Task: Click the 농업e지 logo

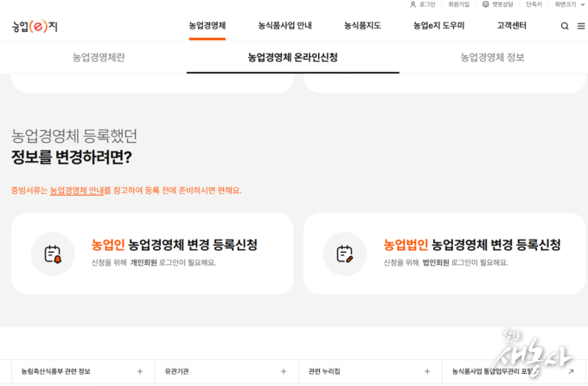Action: click(x=35, y=26)
